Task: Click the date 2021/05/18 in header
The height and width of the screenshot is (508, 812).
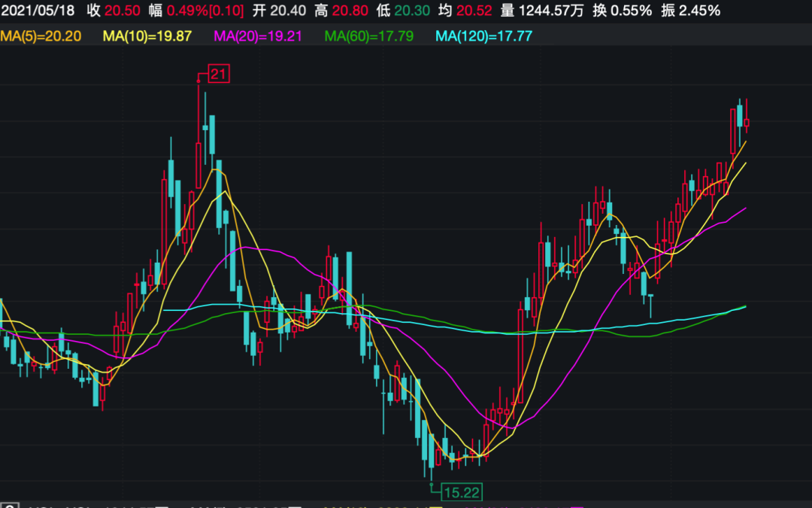Action: tap(38, 11)
